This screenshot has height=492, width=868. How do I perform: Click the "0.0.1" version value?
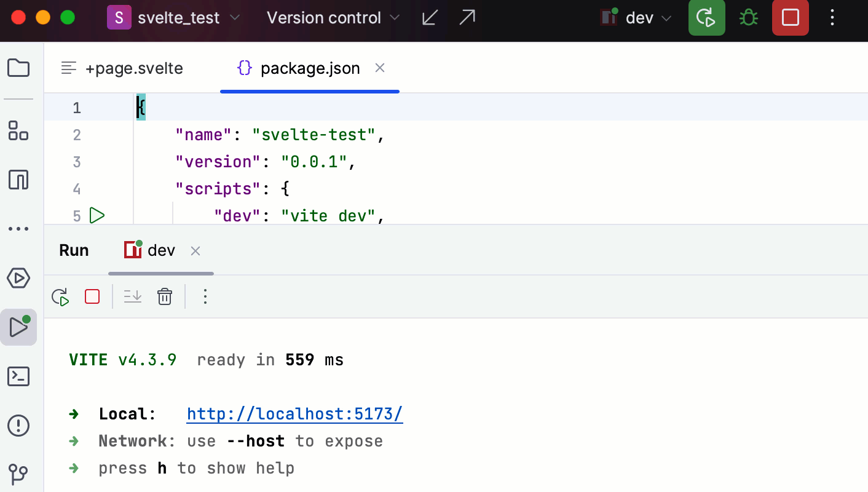point(314,162)
